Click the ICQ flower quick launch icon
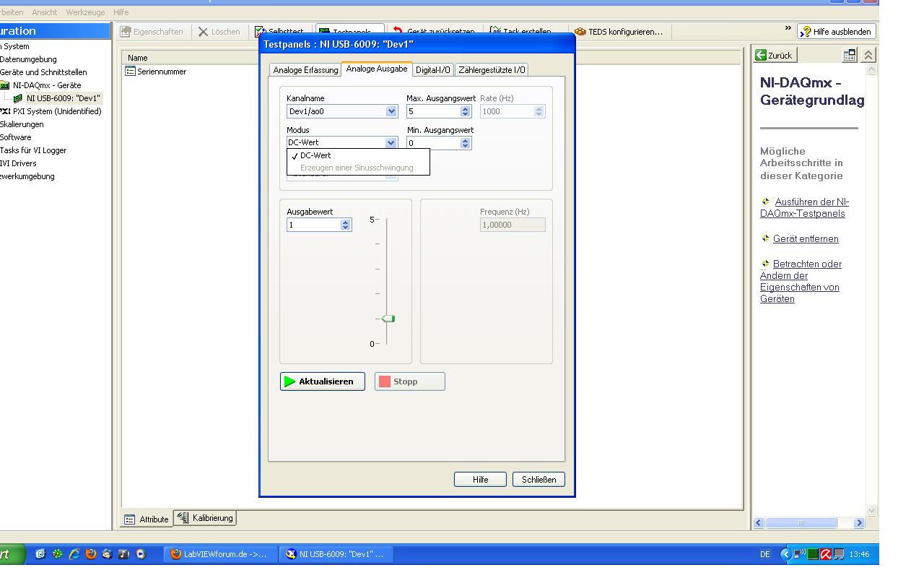 (57, 554)
